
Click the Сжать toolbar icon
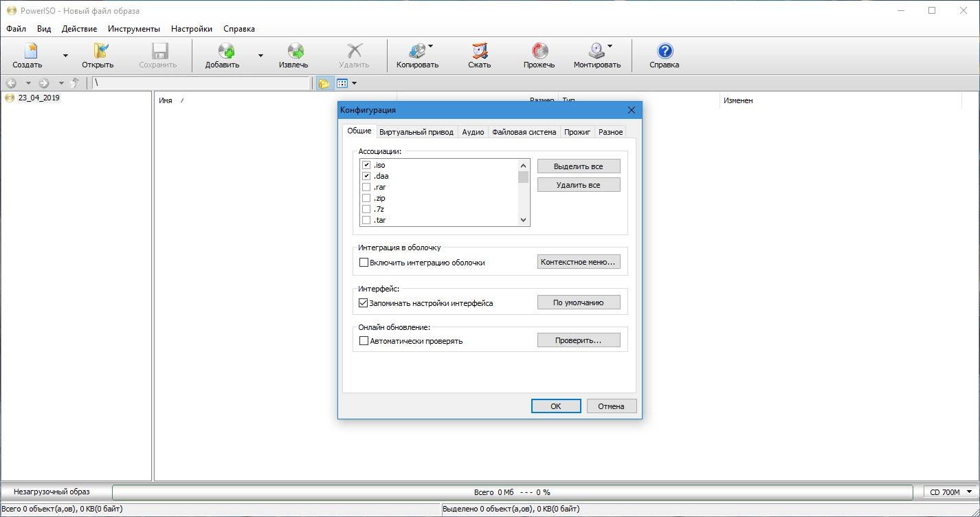click(x=479, y=51)
